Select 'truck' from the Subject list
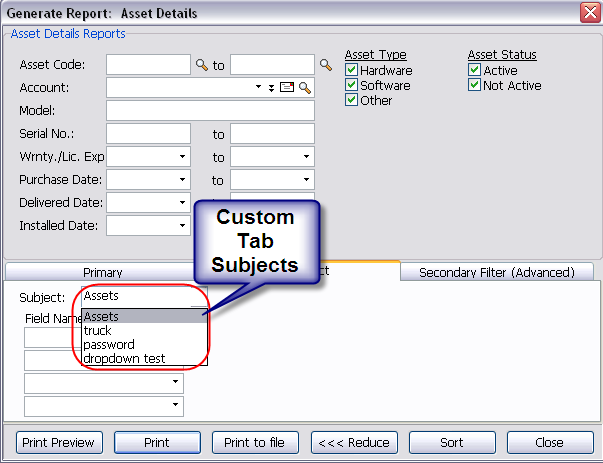The height and width of the screenshot is (463, 603). [x=98, y=331]
